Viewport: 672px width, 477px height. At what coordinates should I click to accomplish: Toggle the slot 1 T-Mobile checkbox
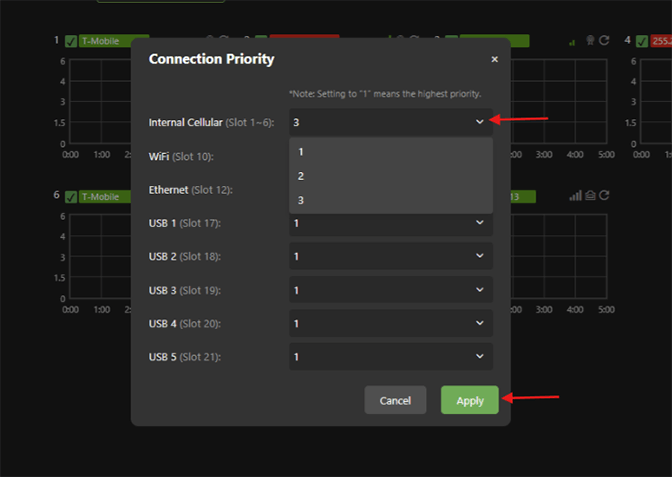pos(71,42)
